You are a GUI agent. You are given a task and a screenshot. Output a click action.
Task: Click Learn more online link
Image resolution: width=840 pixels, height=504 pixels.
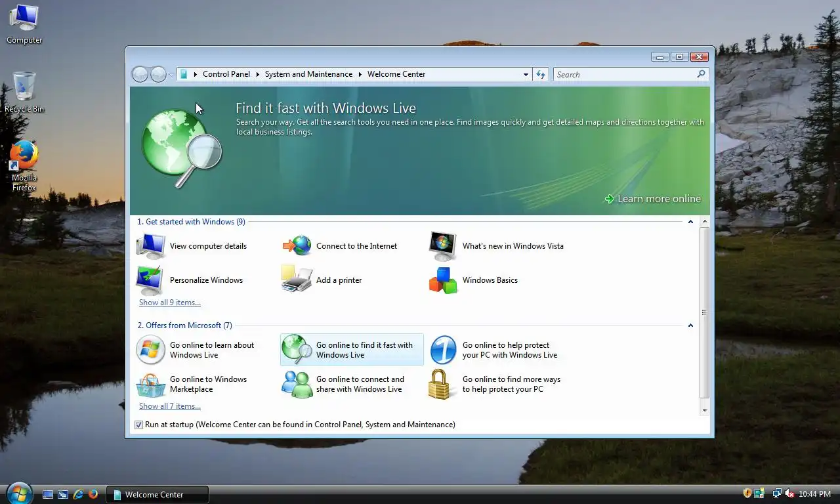coord(653,199)
